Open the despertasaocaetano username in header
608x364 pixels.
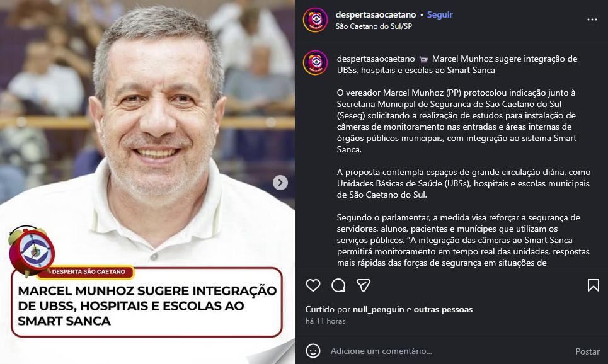pos(376,14)
